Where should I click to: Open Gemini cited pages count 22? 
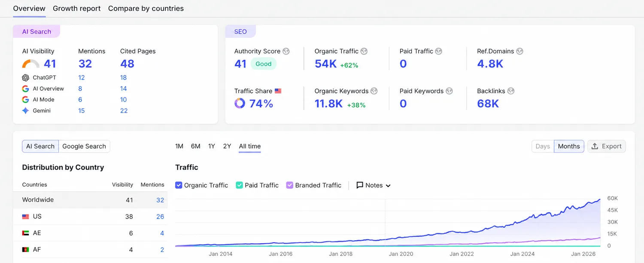pyautogui.click(x=124, y=110)
